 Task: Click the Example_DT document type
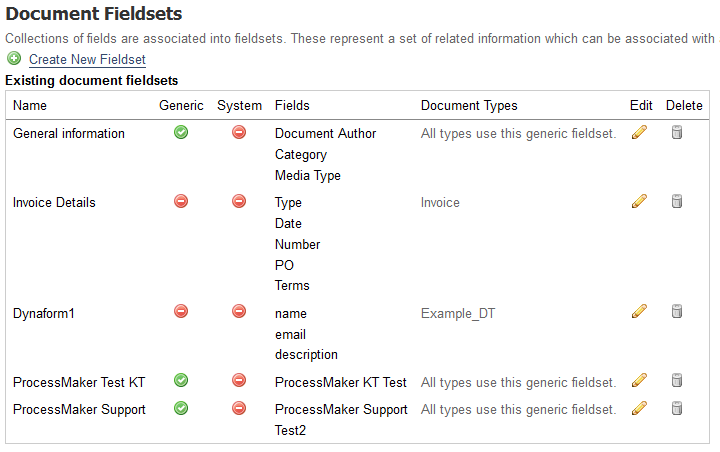click(x=457, y=313)
